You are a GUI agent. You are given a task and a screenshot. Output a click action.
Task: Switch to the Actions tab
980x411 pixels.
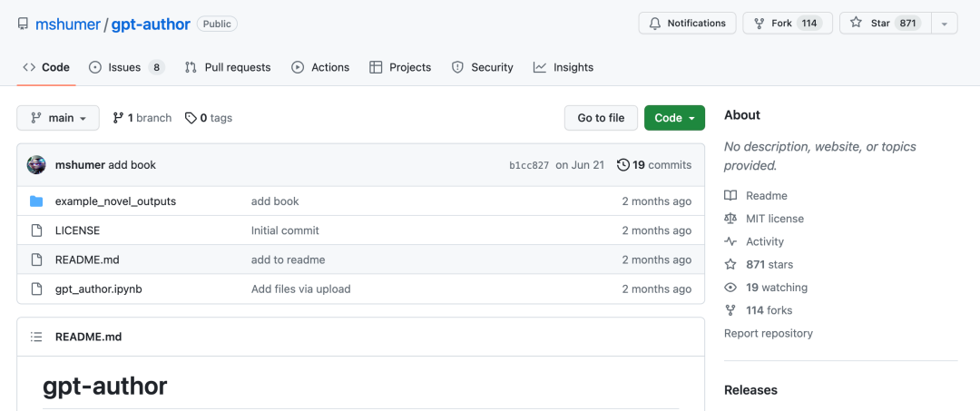click(x=320, y=67)
